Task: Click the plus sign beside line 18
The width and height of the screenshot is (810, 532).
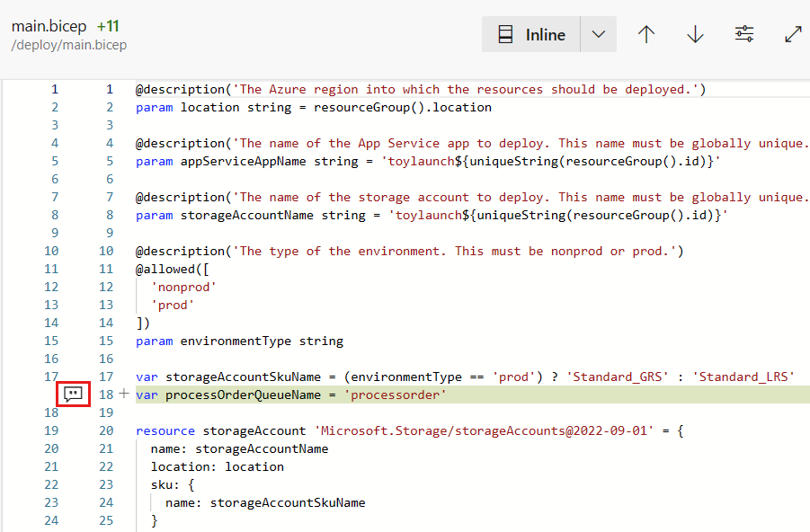Action: 124,395
